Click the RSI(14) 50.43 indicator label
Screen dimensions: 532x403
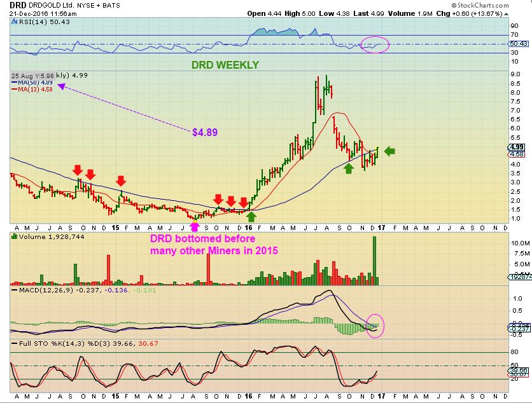pos(45,22)
